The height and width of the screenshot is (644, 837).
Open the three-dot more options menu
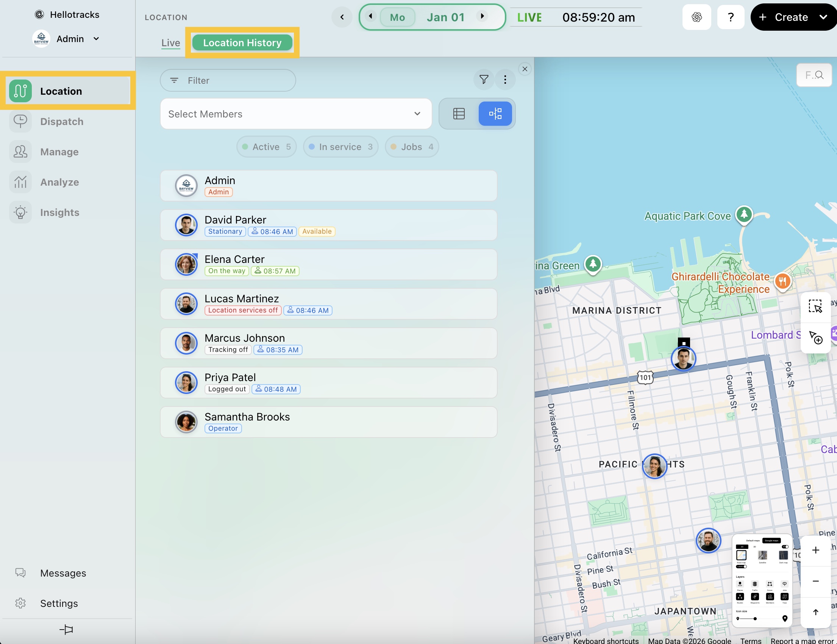click(505, 79)
